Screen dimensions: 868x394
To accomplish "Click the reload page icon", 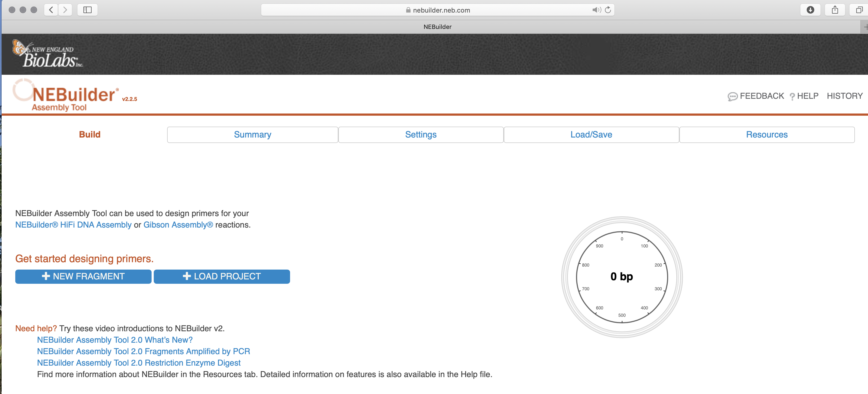I will pyautogui.click(x=608, y=10).
